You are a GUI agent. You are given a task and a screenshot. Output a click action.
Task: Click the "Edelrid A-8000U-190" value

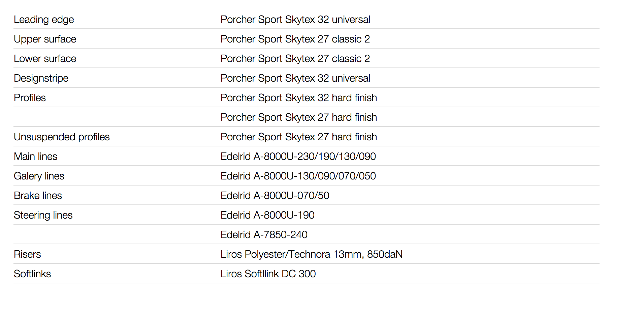point(267,215)
